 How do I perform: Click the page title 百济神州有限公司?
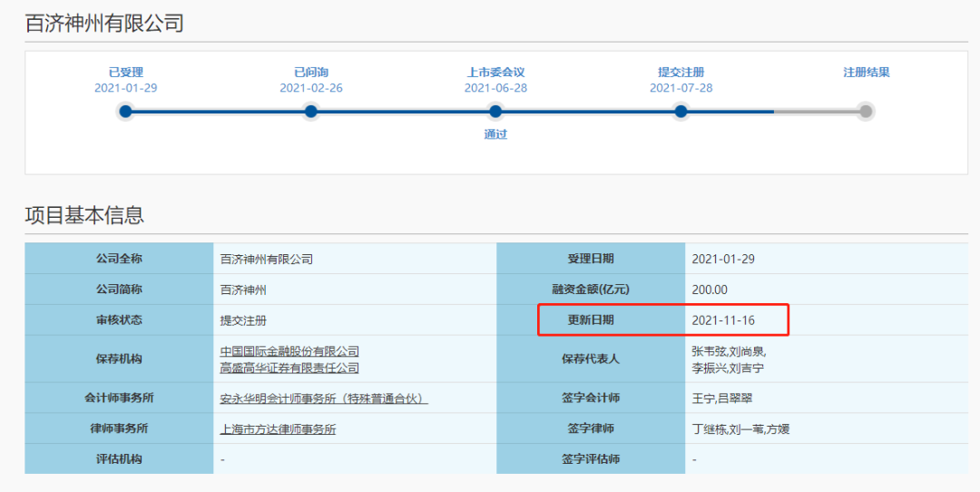click(x=104, y=24)
